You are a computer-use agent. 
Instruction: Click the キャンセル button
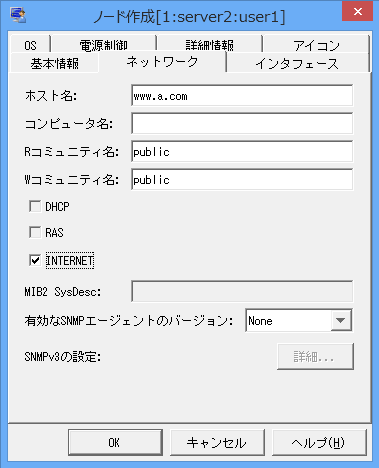click(217, 442)
